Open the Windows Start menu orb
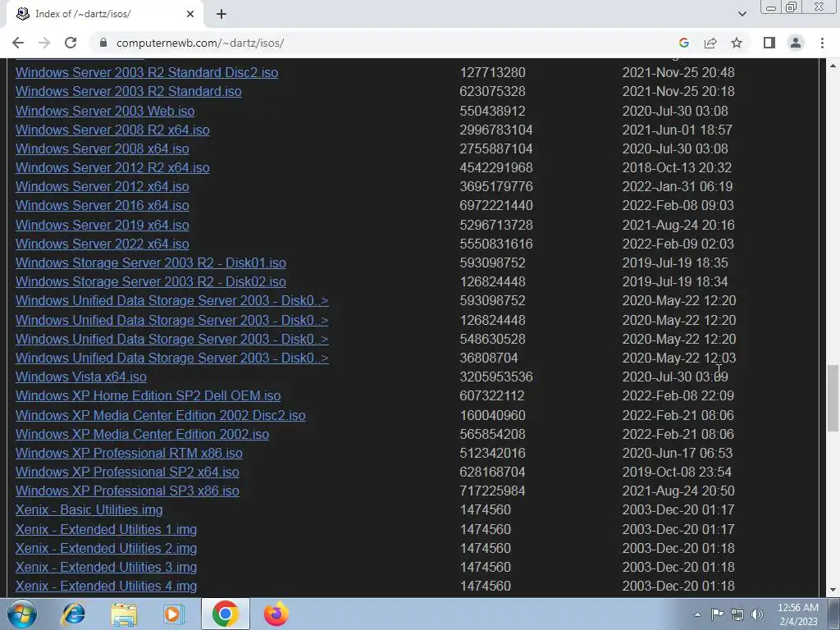Image resolution: width=840 pixels, height=630 pixels. (x=21, y=614)
